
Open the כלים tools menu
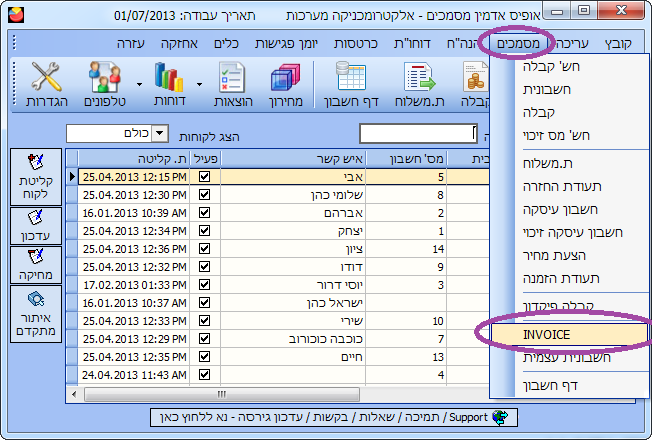(x=227, y=43)
